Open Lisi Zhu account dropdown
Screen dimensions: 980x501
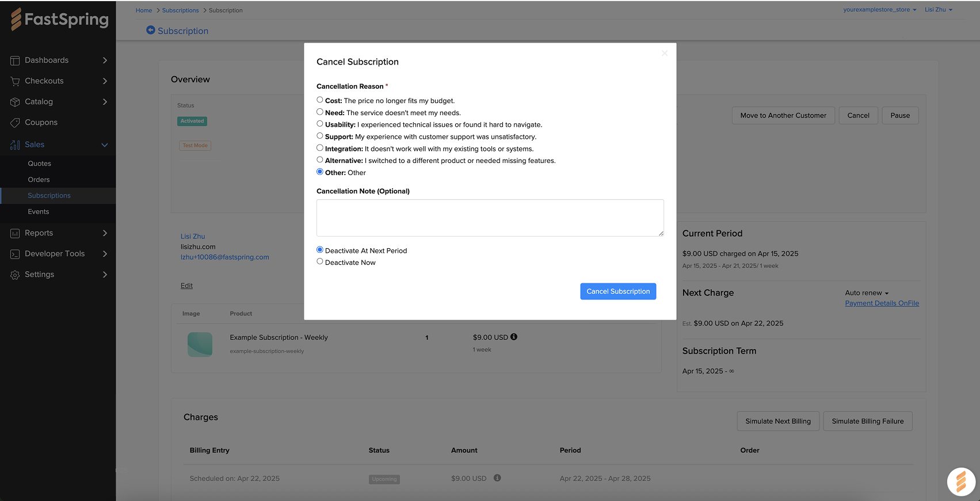click(939, 10)
